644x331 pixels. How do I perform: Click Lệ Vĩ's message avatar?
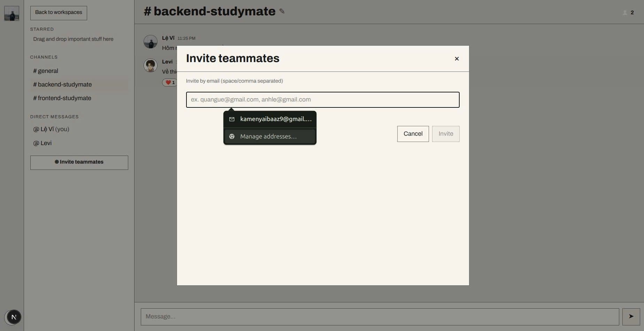151,42
